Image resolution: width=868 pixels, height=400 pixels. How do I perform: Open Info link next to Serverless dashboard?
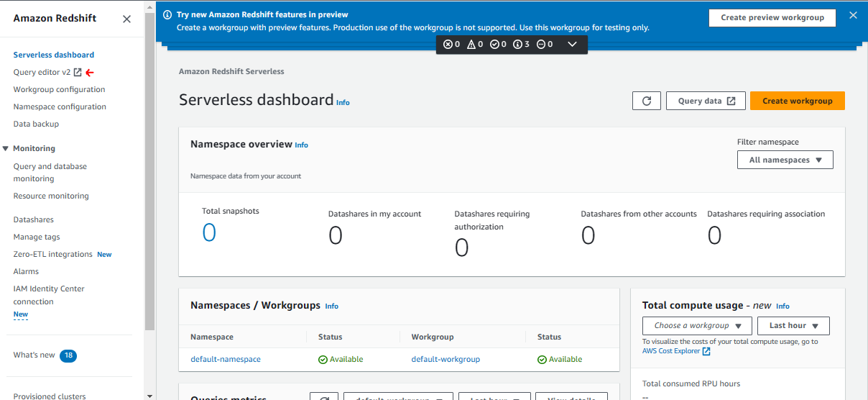[343, 103]
